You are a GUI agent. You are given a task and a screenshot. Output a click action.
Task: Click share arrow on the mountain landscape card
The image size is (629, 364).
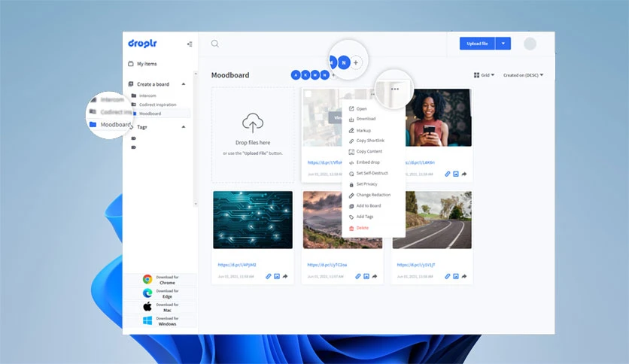click(375, 276)
